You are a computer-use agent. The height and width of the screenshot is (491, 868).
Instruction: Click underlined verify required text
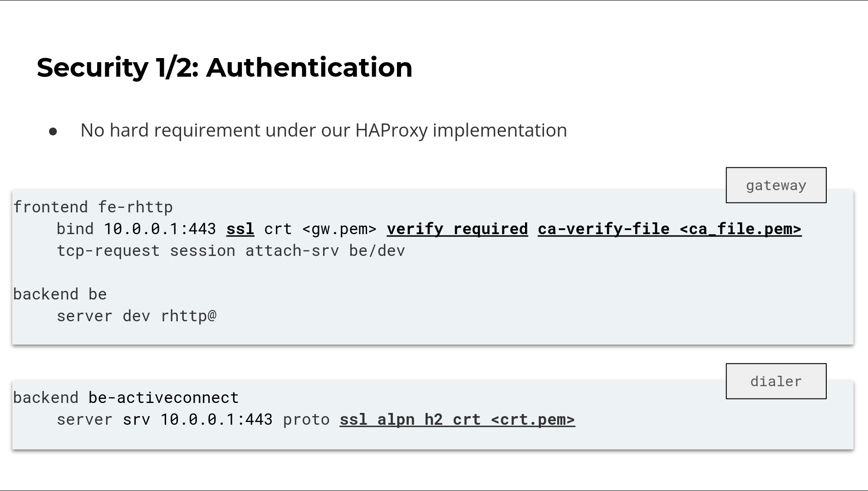coord(457,229)
